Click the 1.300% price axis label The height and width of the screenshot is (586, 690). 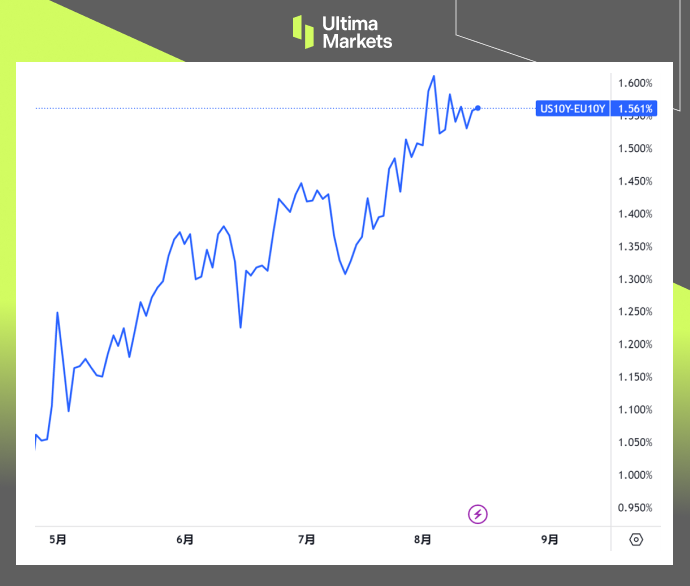(635, 279)
